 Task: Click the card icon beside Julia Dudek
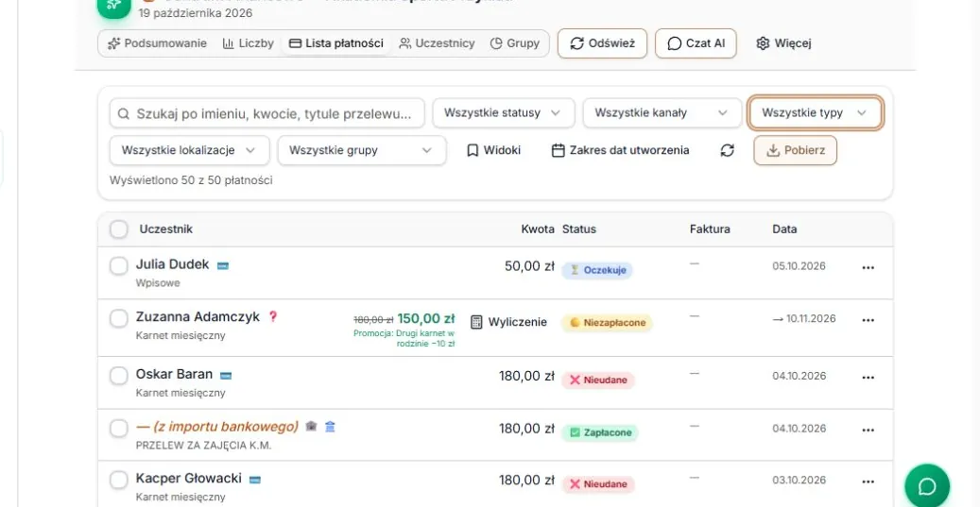coord(222,265)
